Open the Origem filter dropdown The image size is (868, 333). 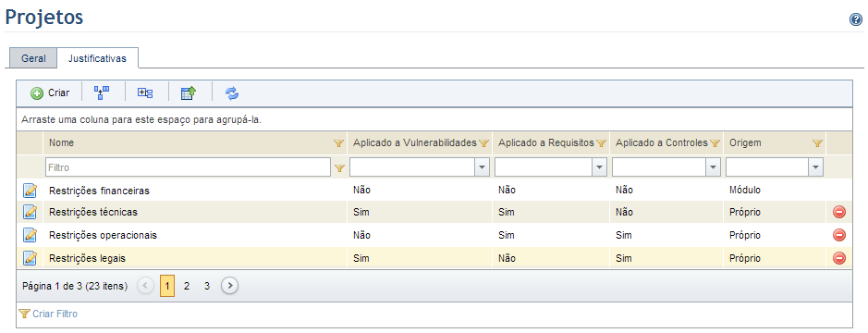(815, 166)
